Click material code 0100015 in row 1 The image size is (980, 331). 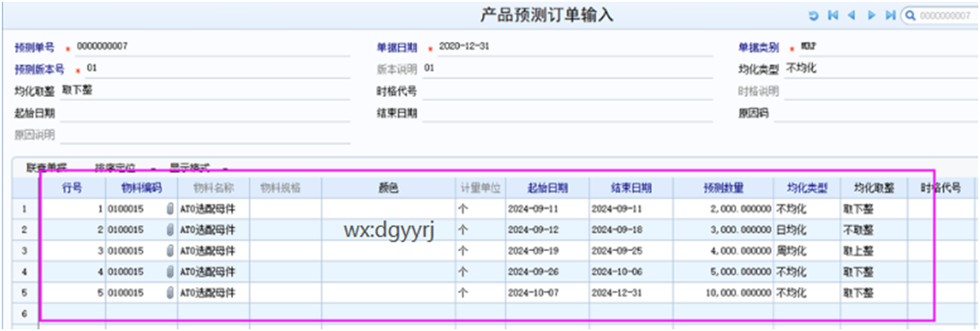(125, 210)
